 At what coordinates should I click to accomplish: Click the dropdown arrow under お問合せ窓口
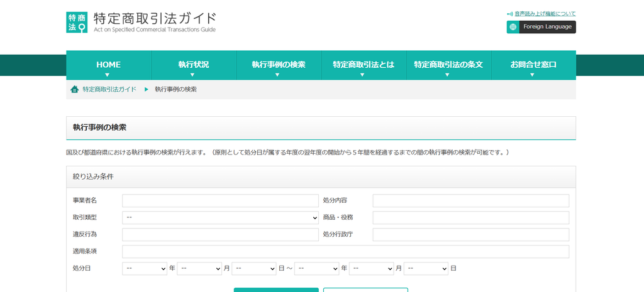pos(532,75)
